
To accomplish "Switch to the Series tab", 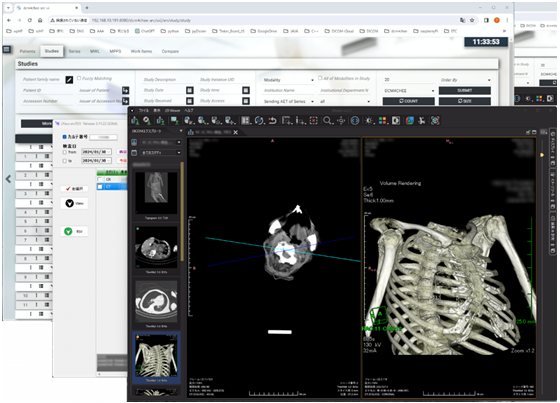I will [74, 51].
